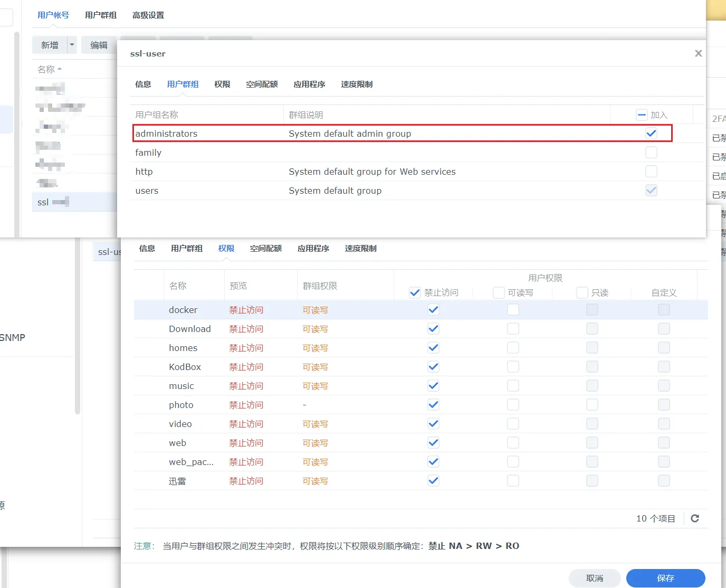Click 可读写 group permission for video

pyautogui.click(x=315, y=424)
